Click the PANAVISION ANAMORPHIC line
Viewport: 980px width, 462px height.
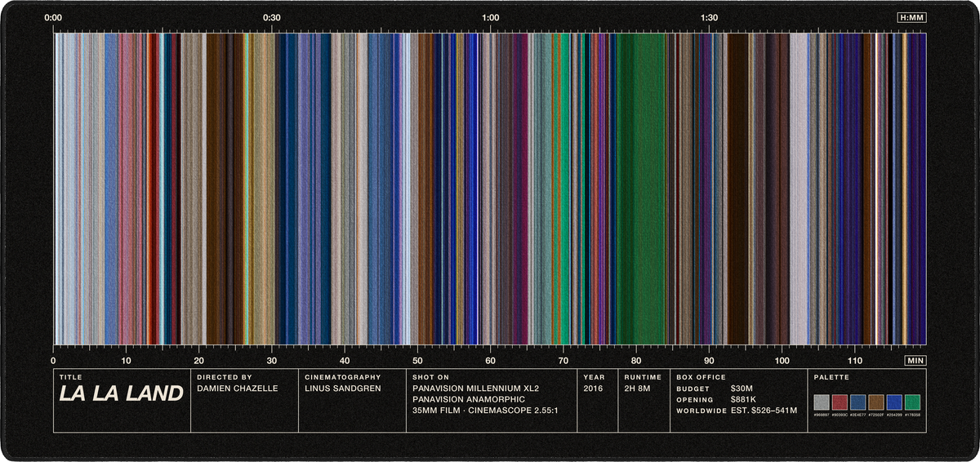coord(469,399)
